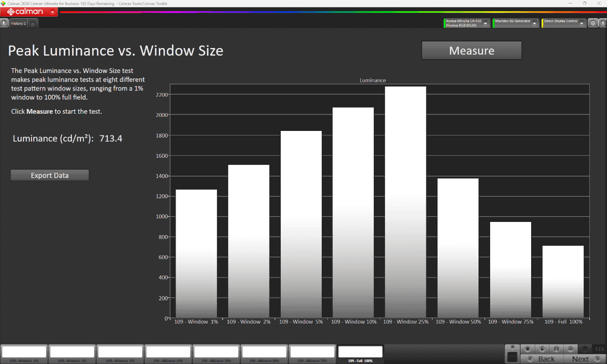Click the 123 counter display

coord(599,349)
